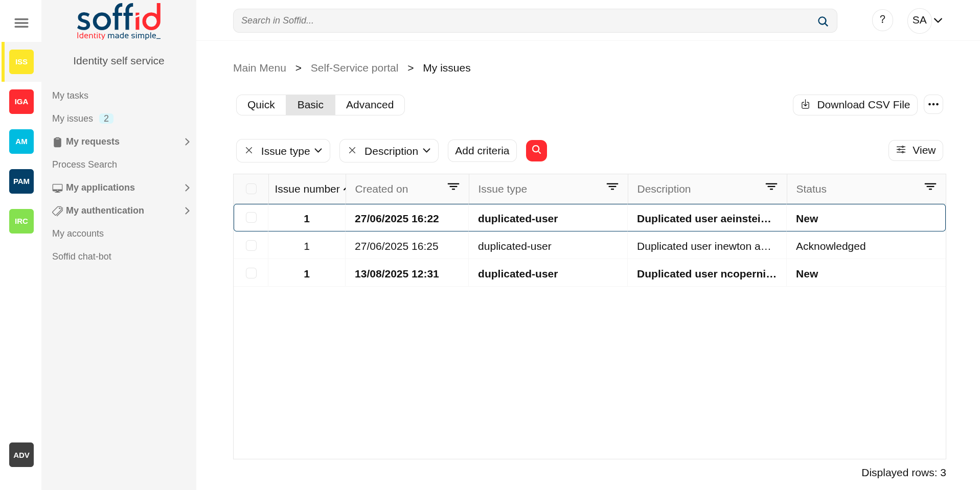Open the hamburger main menu

21,23
